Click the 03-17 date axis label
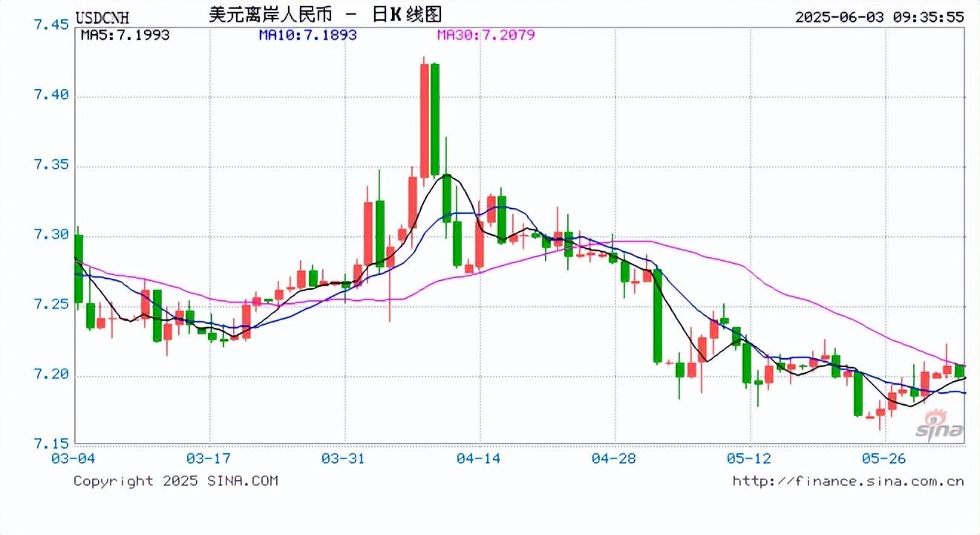Image resolution: width=980 pixels, height=535 pixels. (x=209, y=458)
